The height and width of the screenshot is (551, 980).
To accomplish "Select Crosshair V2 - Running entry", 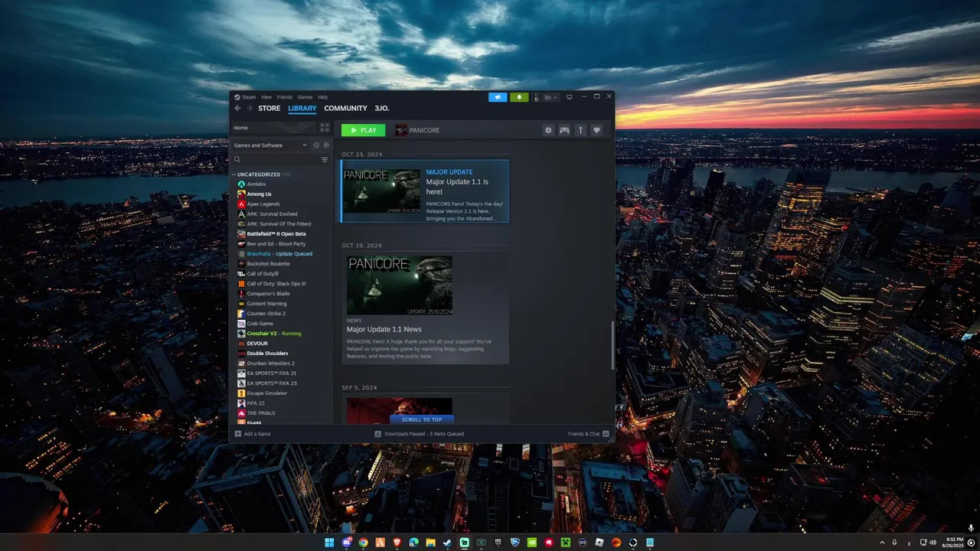I will click(x=274, y=334).
